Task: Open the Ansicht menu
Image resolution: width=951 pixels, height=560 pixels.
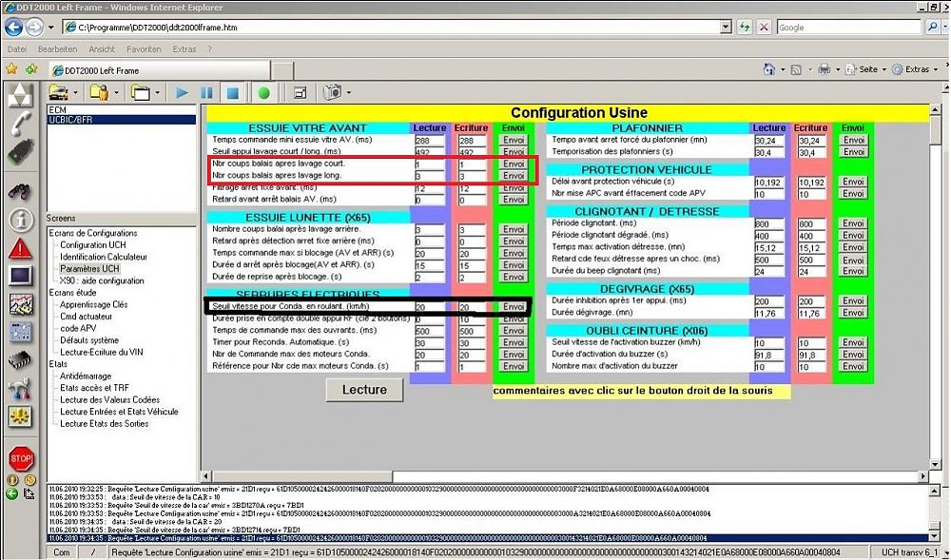Action: [102, 48]
